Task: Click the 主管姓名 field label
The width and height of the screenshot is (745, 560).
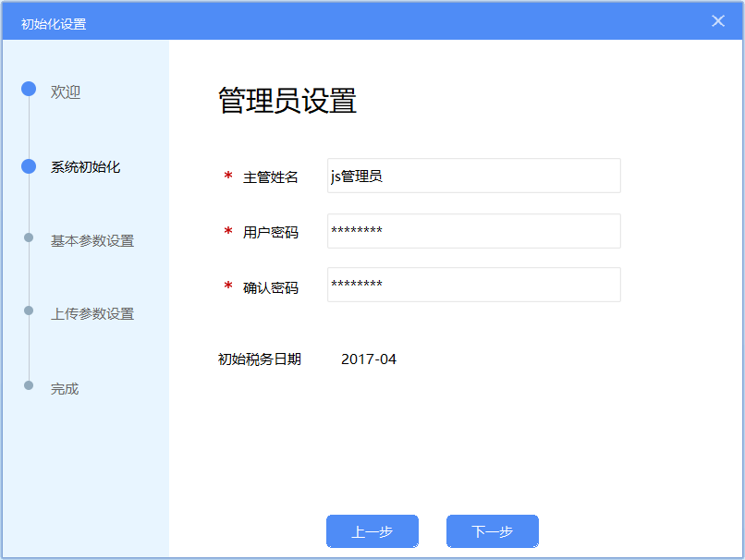Action: pyautogui.click(x=270, y=177)
